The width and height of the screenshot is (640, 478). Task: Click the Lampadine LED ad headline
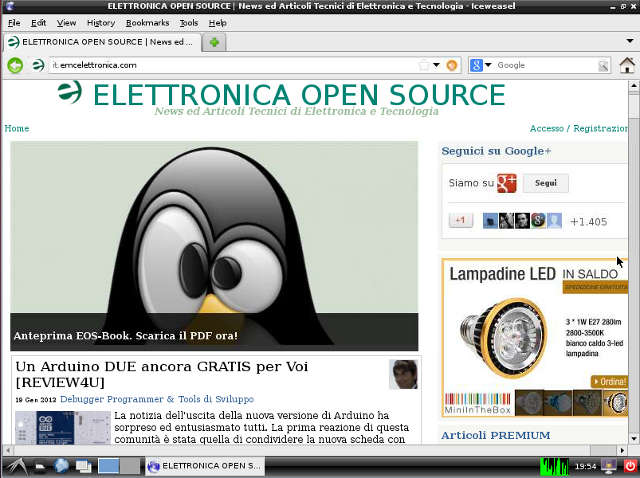point(502,274)
